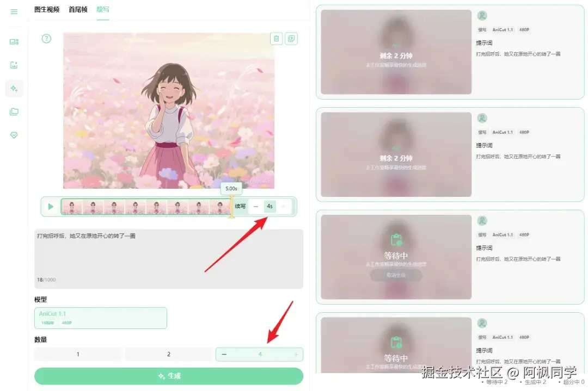Select quantity option 2
This screenshot has width=588, height=391.
(169, 354)
